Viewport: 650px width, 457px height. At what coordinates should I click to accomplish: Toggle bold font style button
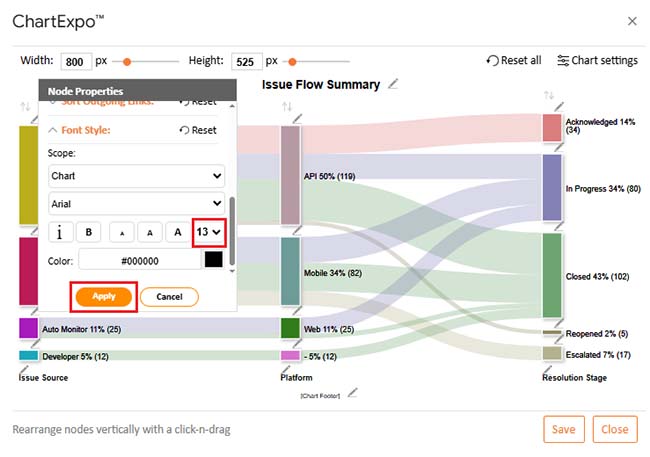point(89,232)
